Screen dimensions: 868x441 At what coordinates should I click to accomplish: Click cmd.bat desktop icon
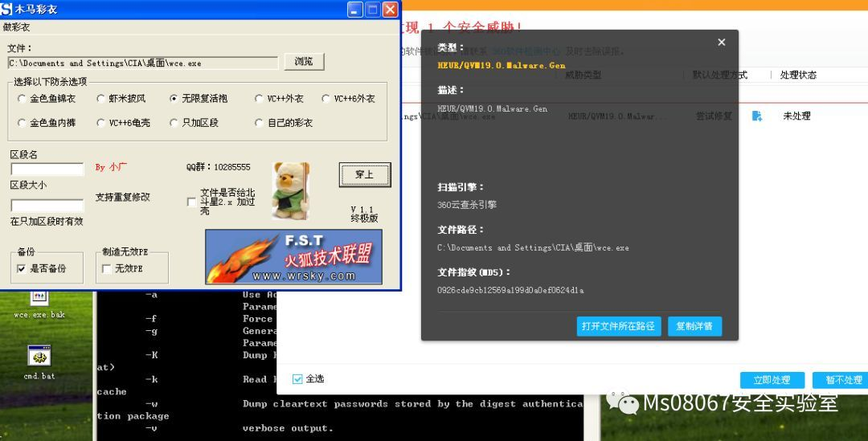(x=39, y=362)
